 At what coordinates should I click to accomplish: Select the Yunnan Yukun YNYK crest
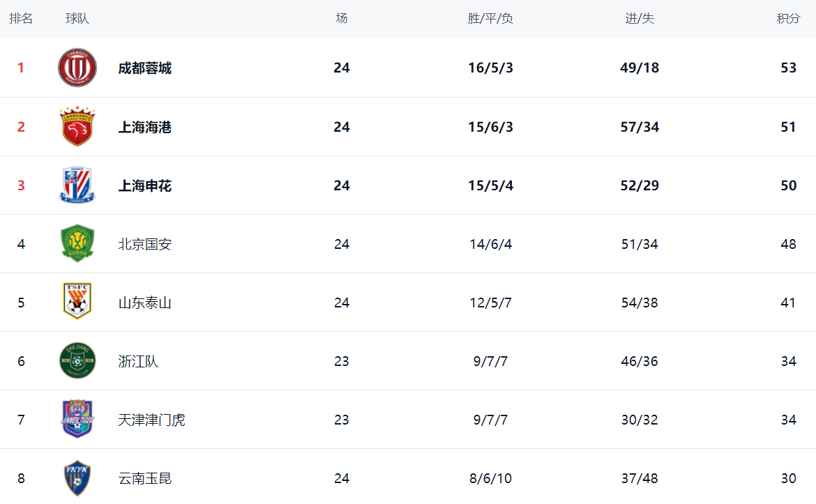(x=77, y=478)
